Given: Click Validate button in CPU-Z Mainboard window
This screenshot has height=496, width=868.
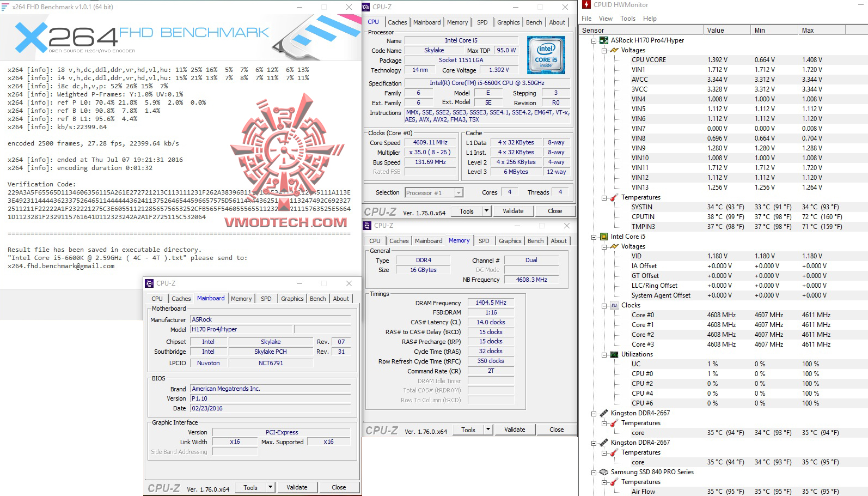Looking at the screenshot, I should tap(297, 487).
